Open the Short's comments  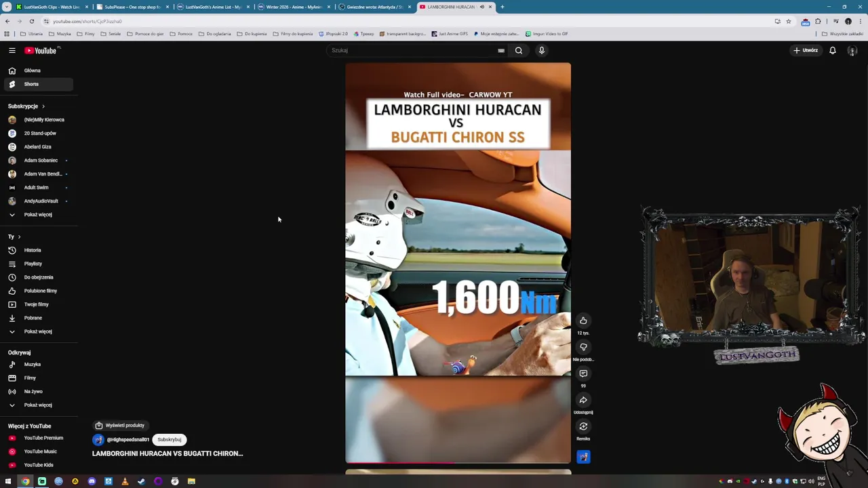583,373
